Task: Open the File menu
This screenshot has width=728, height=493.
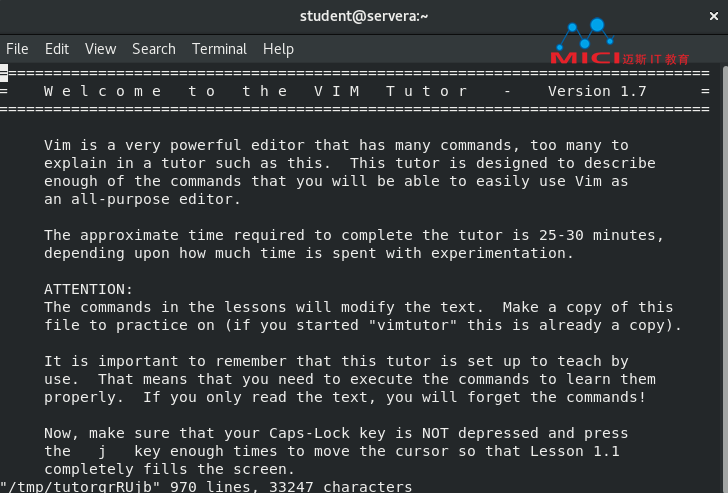Action: (x=17, y=48)
